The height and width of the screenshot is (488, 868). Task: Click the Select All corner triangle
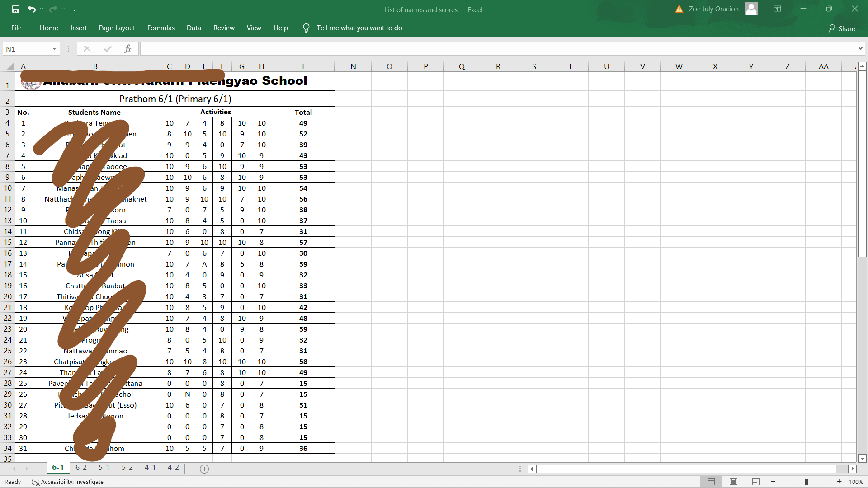[9, 66]
